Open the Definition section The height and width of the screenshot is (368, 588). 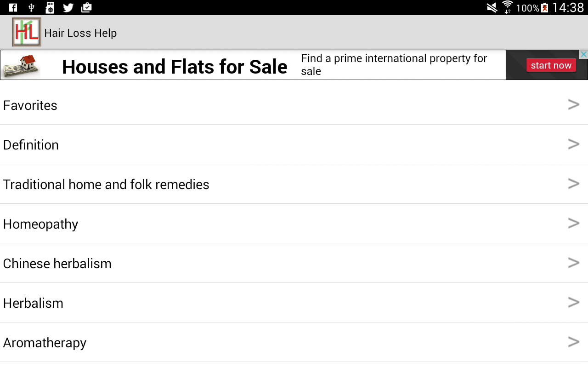31,145
